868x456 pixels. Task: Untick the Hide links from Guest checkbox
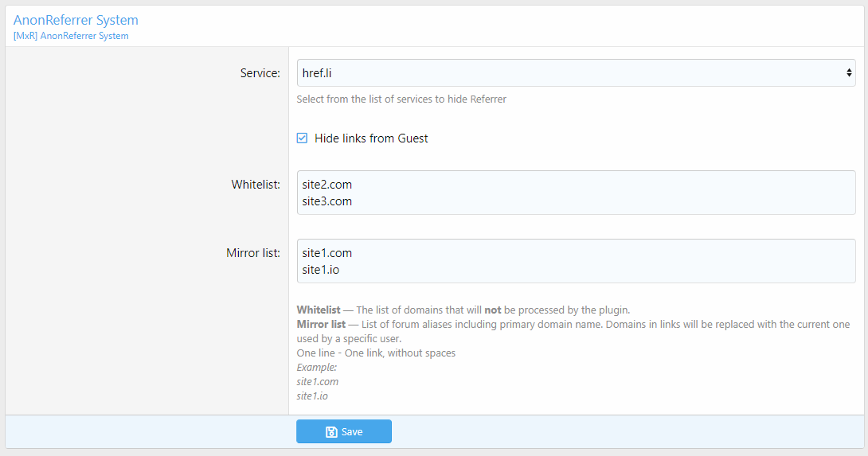tap(302, 138)
